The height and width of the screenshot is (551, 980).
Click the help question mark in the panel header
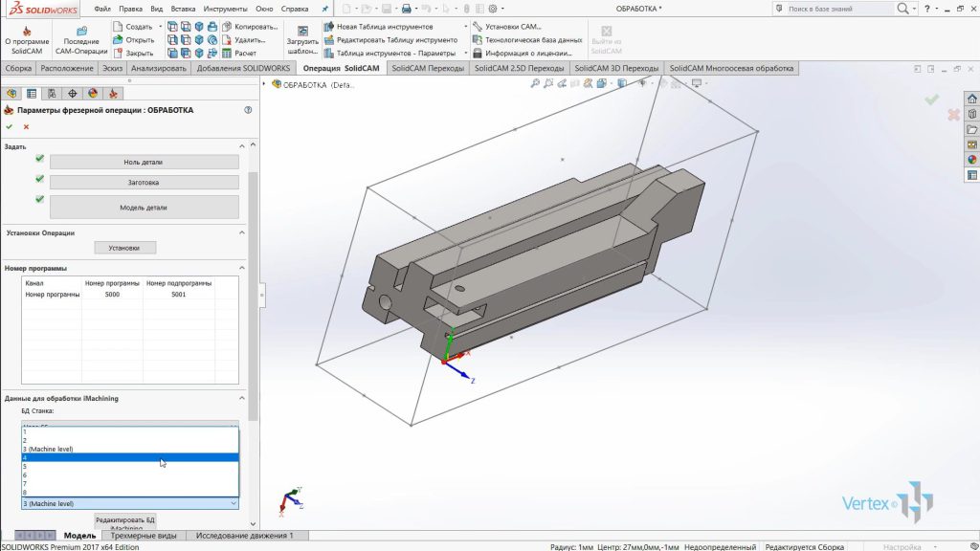tap(248, 110)
